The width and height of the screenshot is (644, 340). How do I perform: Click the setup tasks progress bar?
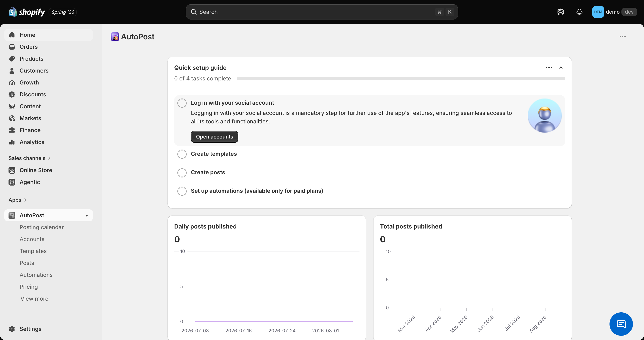(x=401, y=79)
